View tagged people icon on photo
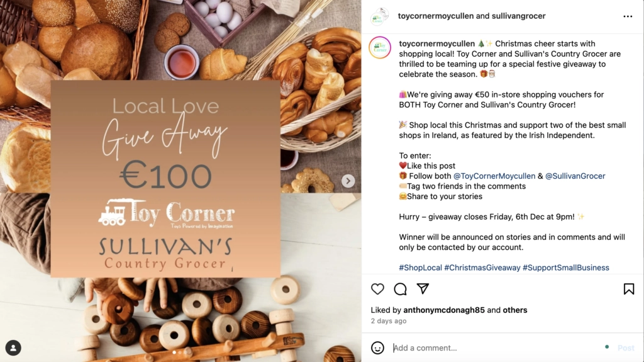The image size is (644, 362). (13, 348)
